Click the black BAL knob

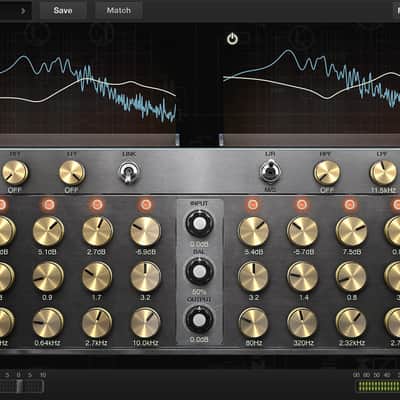199,271
